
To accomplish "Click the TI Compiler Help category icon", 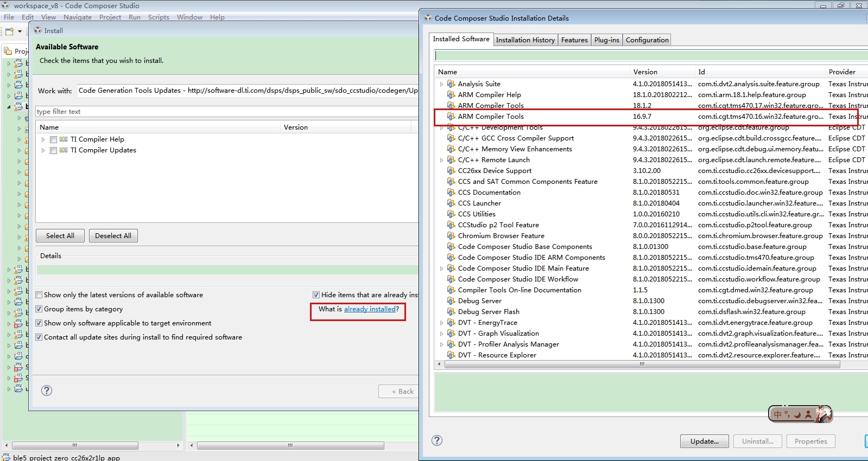I will [x=64, y=139].
